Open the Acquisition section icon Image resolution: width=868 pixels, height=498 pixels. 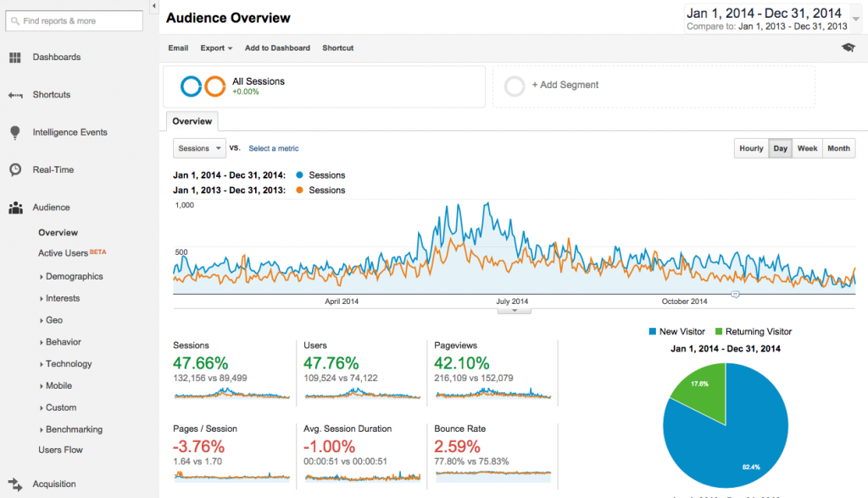[x=15, y=484]
